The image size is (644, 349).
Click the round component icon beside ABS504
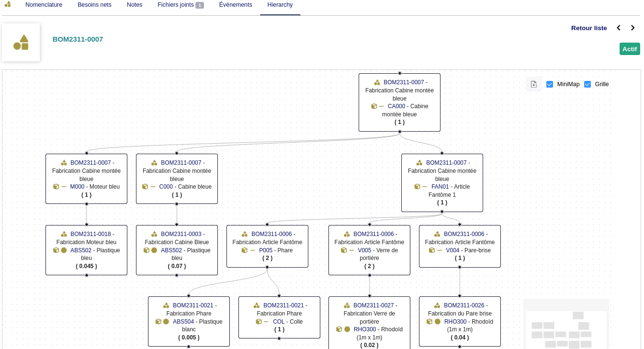[x=166, y=322]
